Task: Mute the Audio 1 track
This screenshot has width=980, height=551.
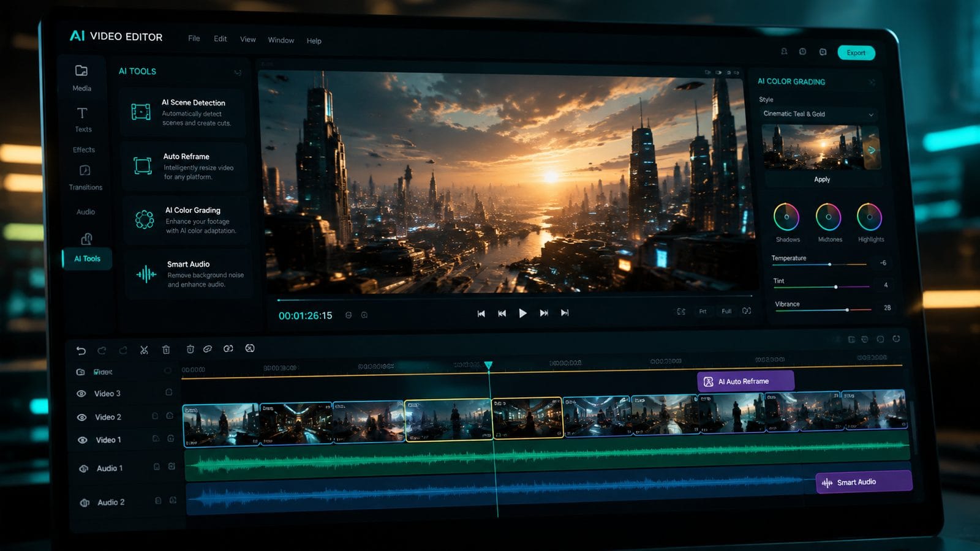Action: 84,468
